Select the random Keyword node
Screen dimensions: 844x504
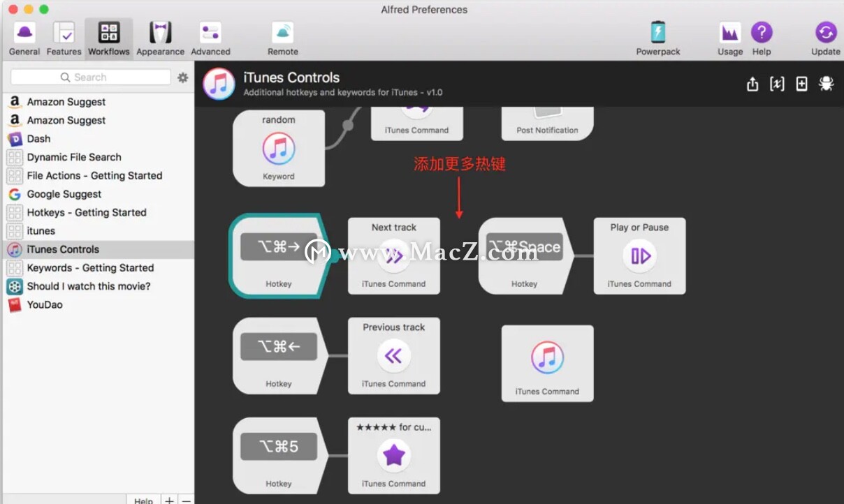pyautogui.click(x=279, y=148)
